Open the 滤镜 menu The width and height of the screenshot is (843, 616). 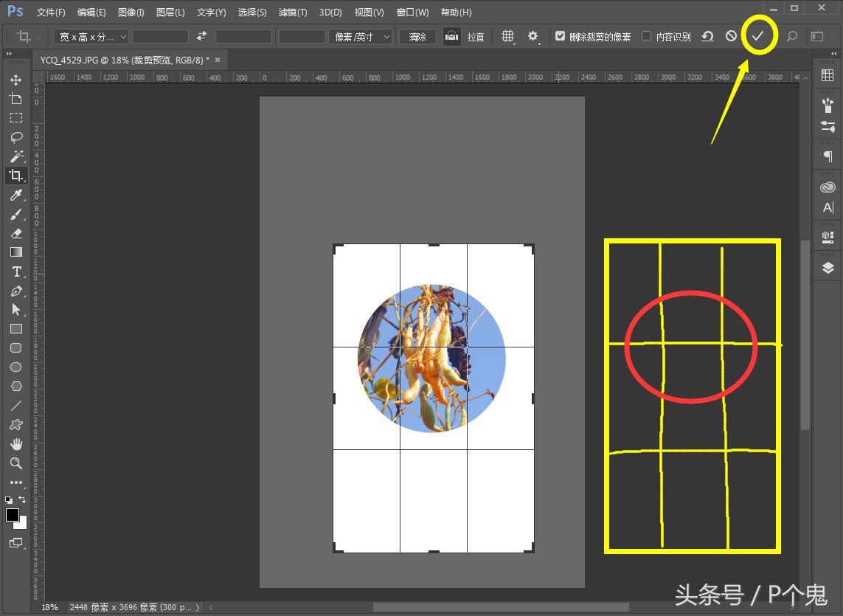coord(292,12)
